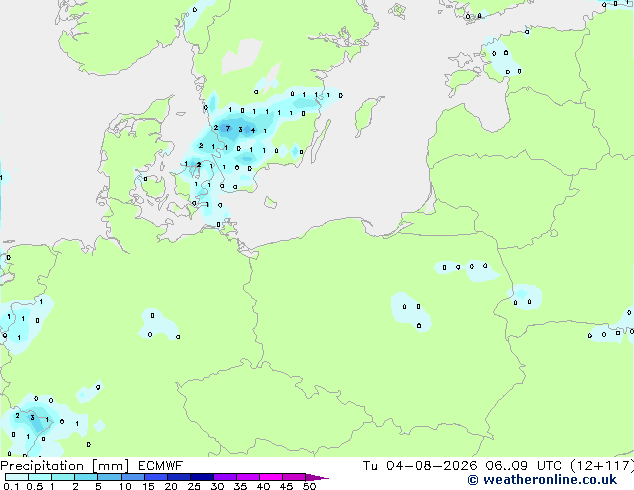Click the 2–5 mm legend color swatch
The image size is (634, 490).
pyautogui.click(x=86, y=477)
